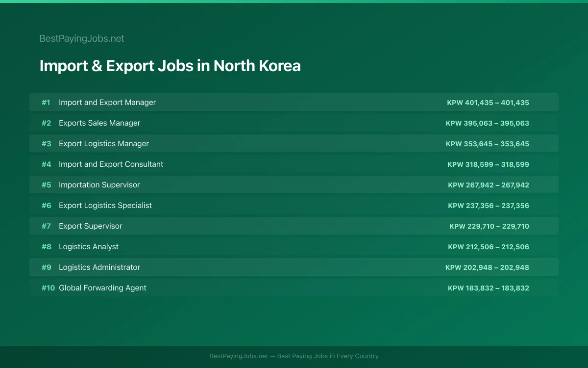Select the Export Logistics Manager job title

click(104, 144)
